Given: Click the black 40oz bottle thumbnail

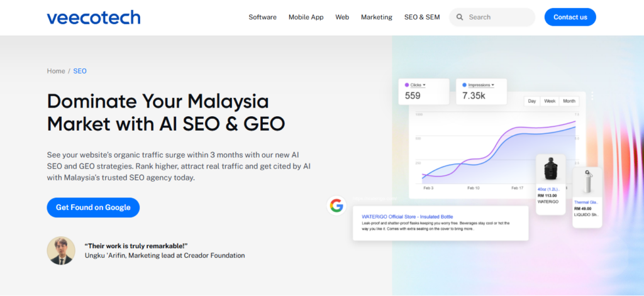Looking at the screenshot, I should point(550,169).
